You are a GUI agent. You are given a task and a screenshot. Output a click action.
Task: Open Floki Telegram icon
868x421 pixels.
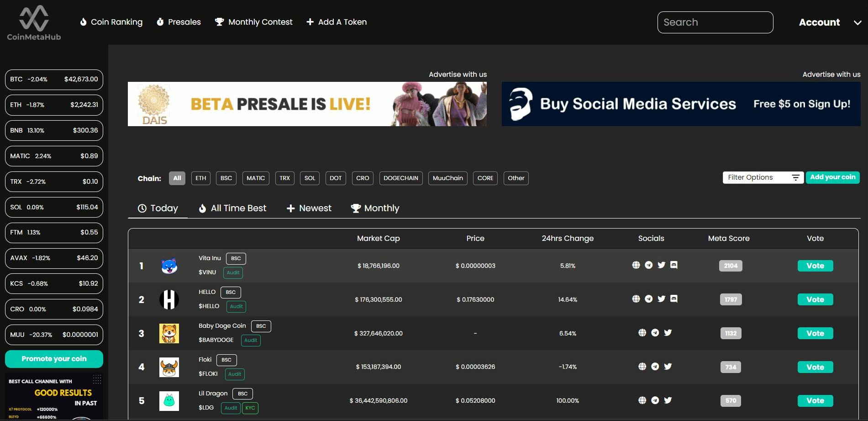[655, 366]
